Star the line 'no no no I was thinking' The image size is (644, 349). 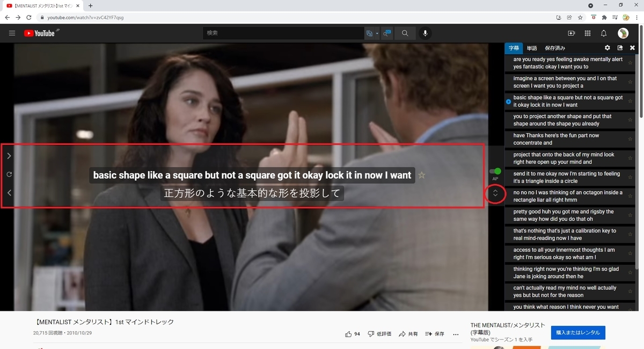[631, 197]
